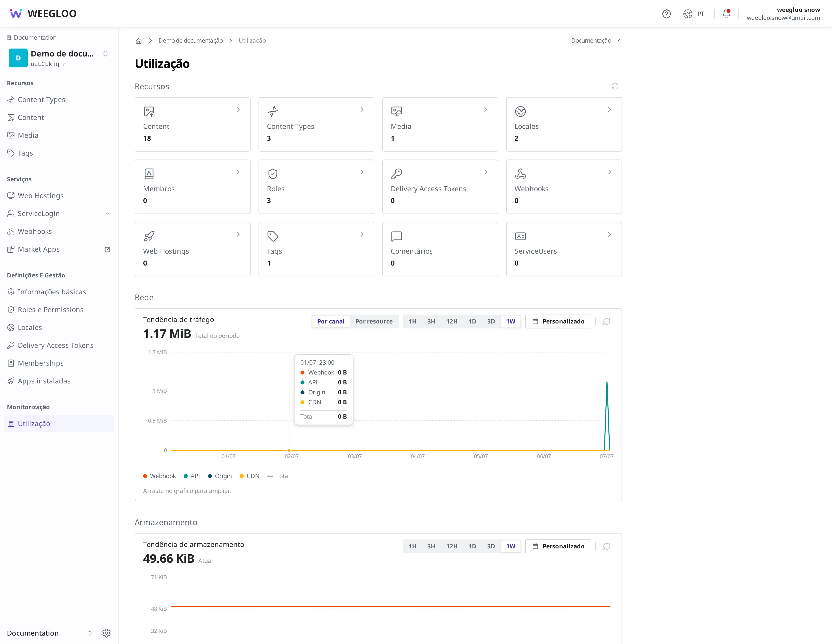
Task: Refresh the Recursos section
Action: tap(615, 86)
